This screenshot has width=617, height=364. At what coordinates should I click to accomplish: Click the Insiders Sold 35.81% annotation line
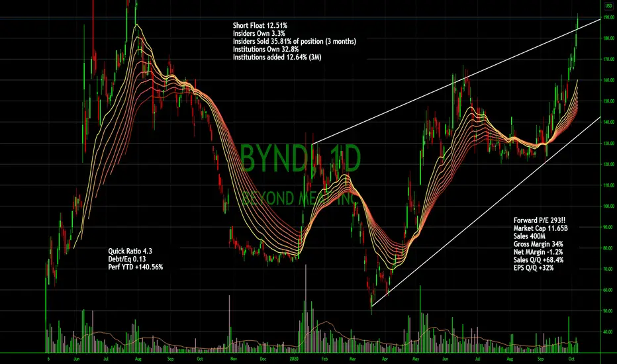(295, 41)
